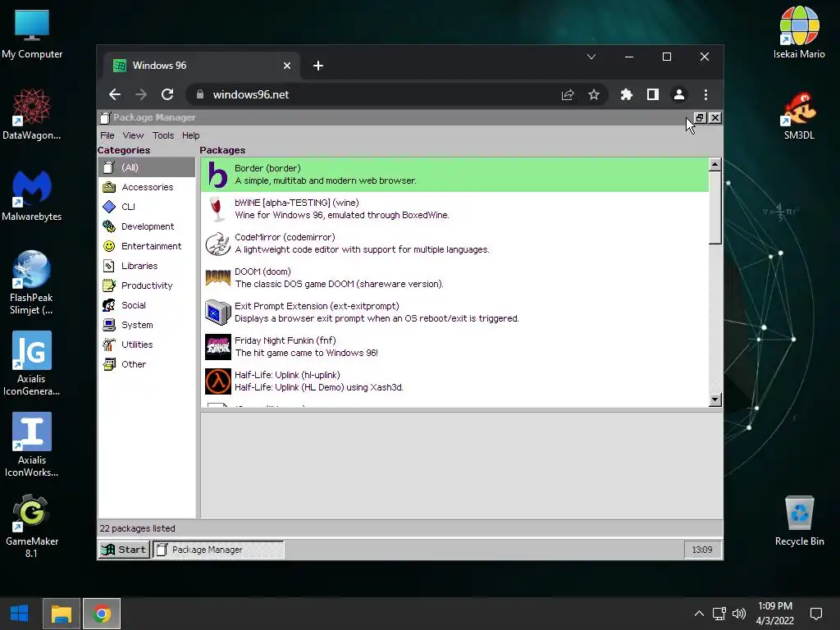Click the DOOM game package icon

point(217,278)
